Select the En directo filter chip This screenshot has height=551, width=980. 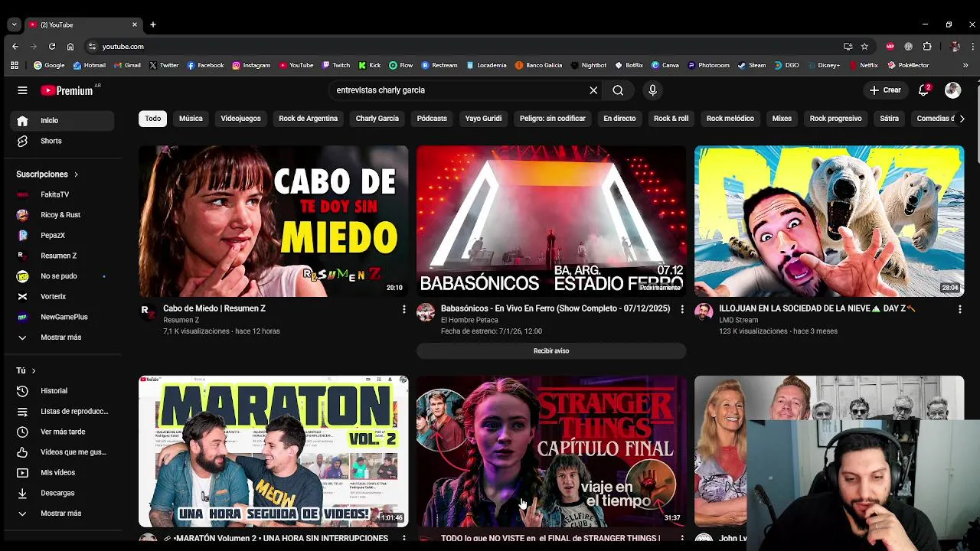[619, 119]
